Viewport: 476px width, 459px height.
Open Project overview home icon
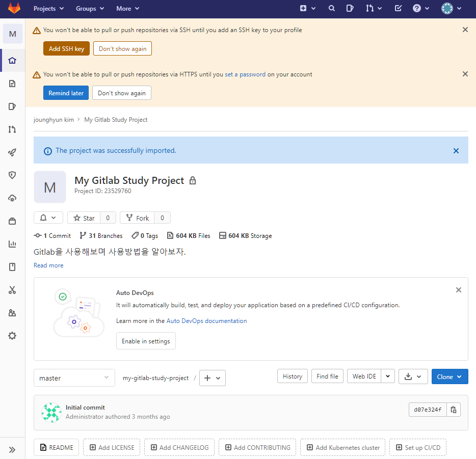12,61
